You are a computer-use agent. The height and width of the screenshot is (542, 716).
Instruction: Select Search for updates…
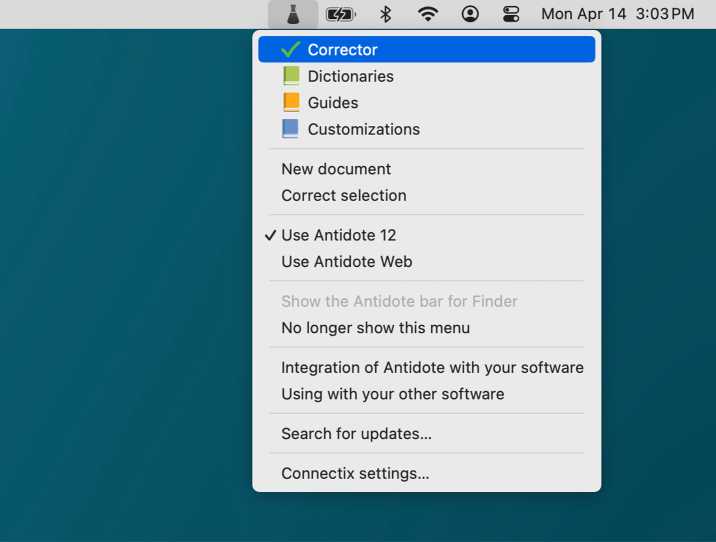click(356, 434)
